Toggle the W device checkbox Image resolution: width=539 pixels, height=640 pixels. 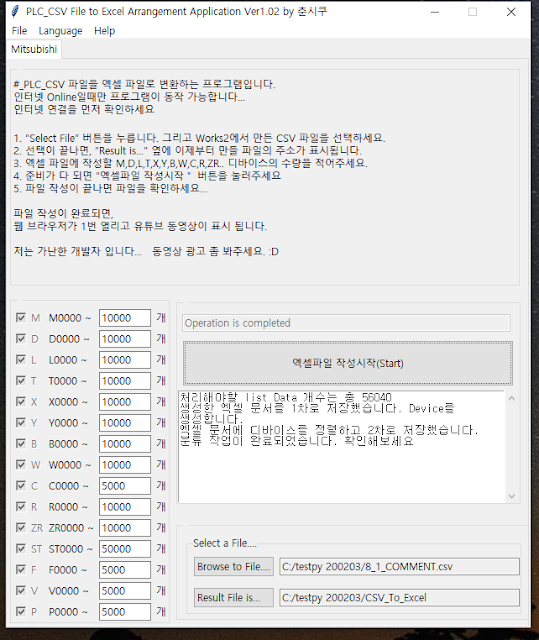pos(20,464)
